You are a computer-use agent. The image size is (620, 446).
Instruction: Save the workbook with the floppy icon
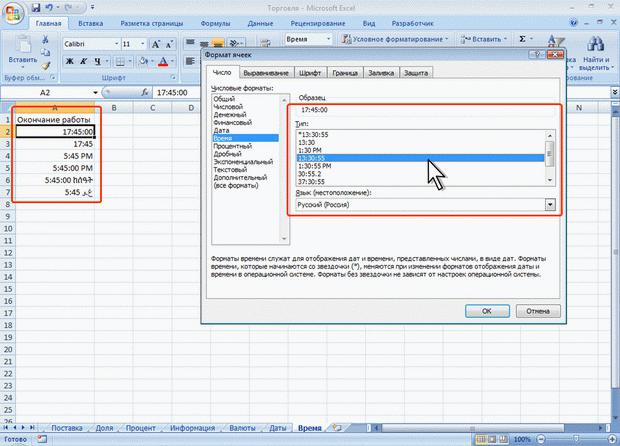click(x=36, y=8)
